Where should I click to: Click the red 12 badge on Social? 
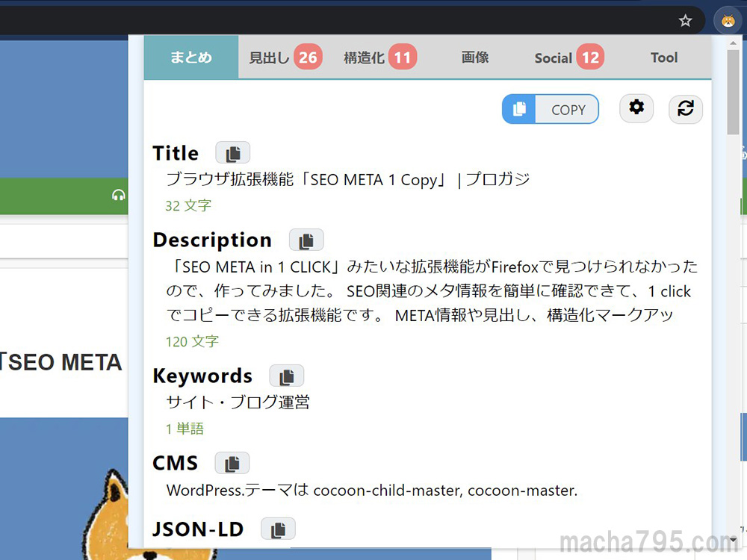click(590, 57)
